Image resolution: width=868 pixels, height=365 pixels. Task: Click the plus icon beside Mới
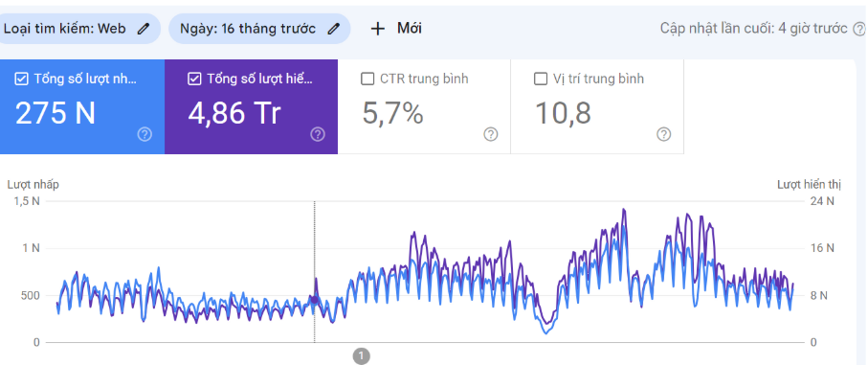tap(377, 29)
